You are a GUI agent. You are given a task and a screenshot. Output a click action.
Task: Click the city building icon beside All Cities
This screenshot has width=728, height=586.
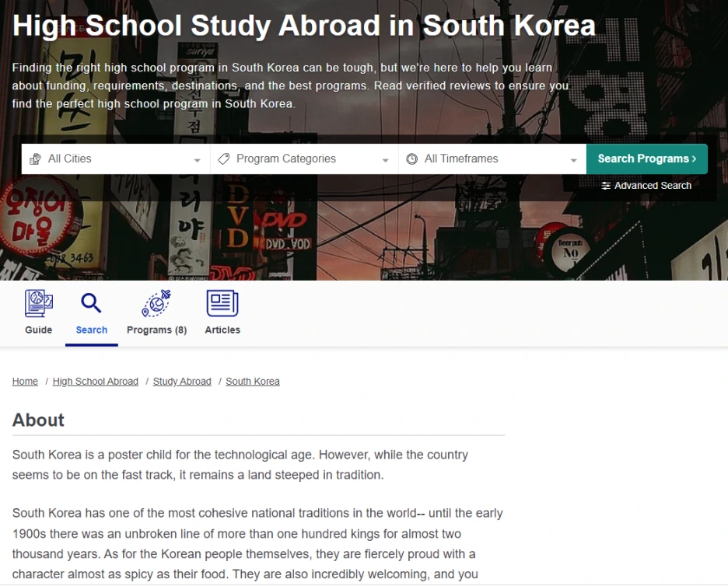pyautogui.click(x=35, y=159)
